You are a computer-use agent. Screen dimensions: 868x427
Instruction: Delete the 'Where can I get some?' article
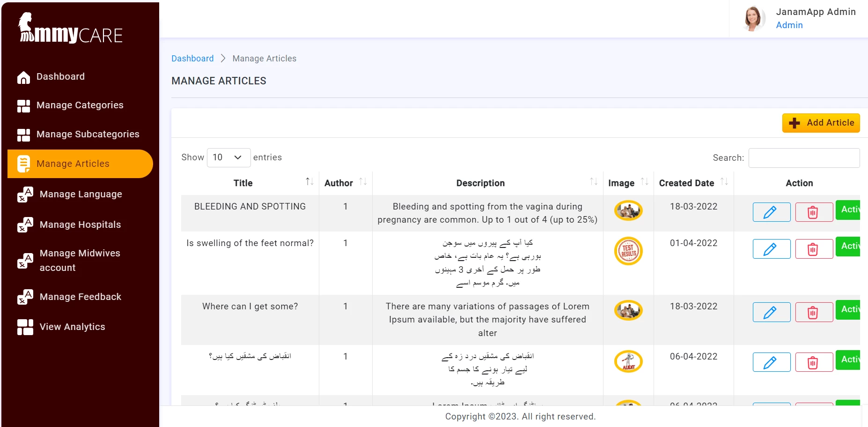[x=814, y=312]
